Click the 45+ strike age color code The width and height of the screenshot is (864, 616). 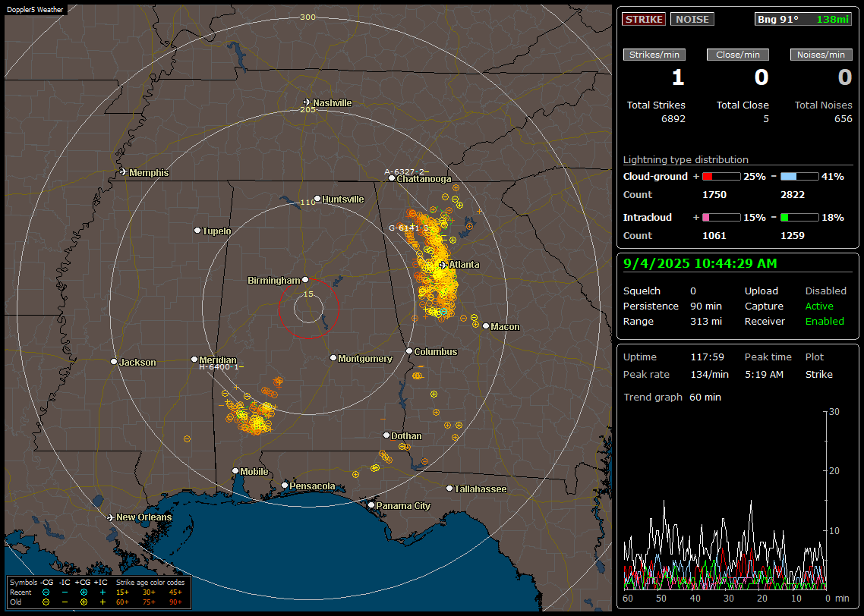coord(175,592)
